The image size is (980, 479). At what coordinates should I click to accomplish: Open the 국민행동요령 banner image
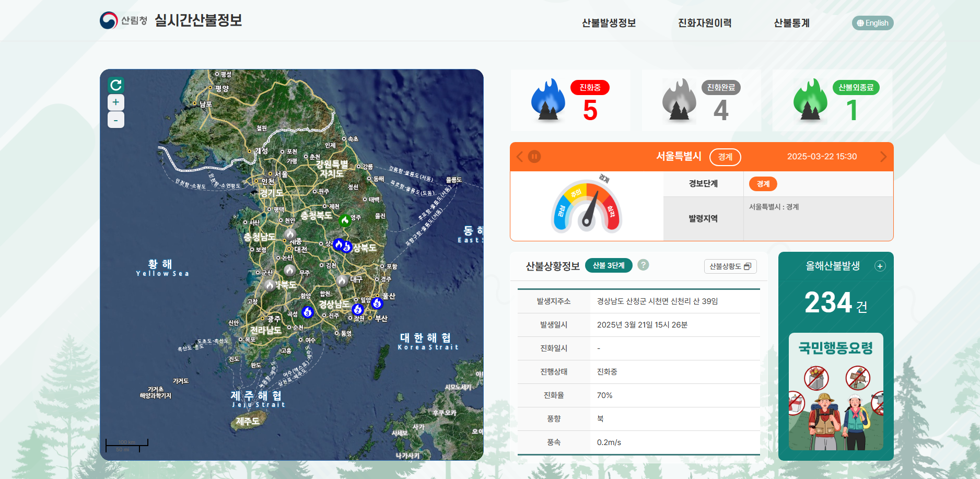[x=836, y=391]
